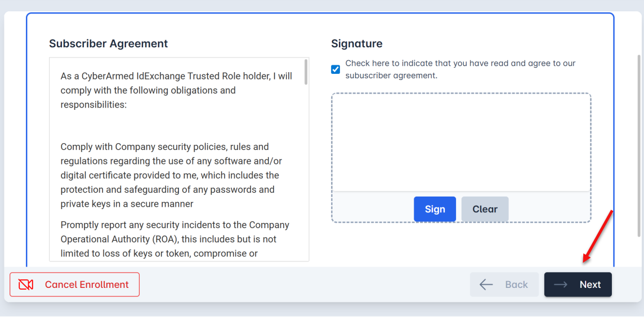Click the crossed-out camera icon on Cancel Enrollment
This screenshot has width=644, height=320.
(26, 285)
